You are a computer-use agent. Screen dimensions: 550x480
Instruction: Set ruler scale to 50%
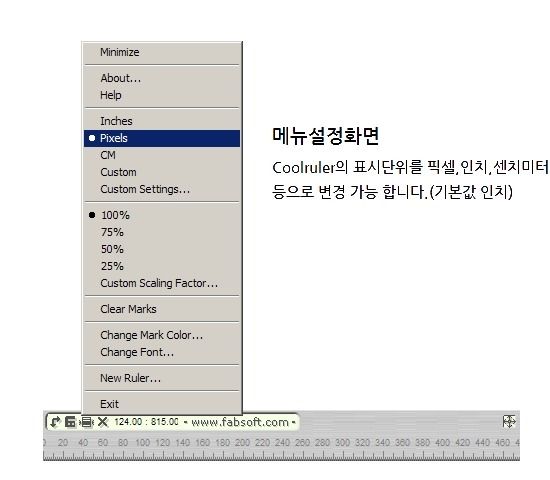162,249
